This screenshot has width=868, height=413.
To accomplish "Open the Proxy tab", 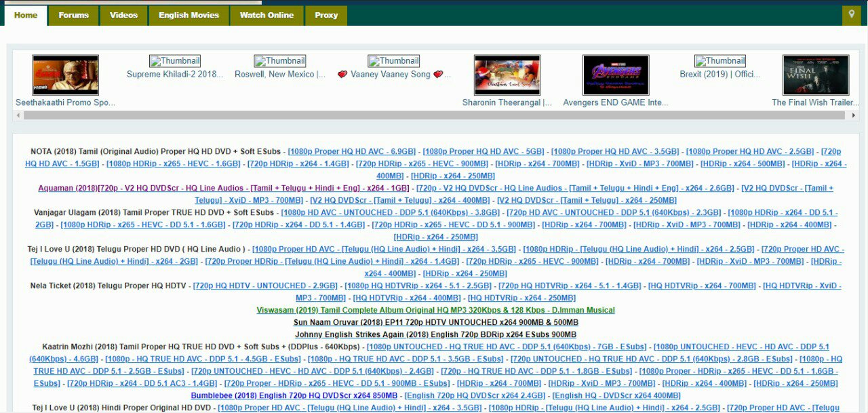I will 326,16.
